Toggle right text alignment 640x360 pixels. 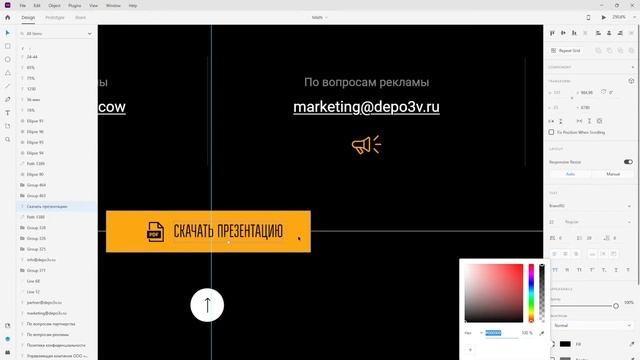(576, 254)
